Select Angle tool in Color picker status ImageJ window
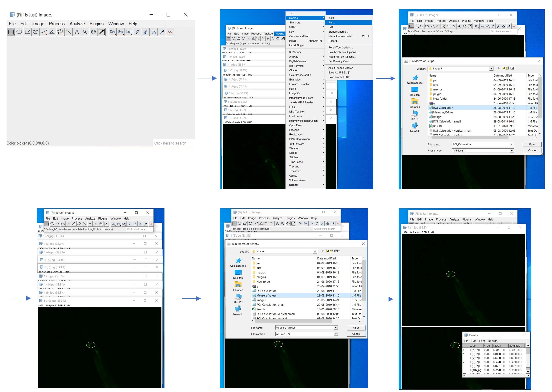 click(52, 32)
